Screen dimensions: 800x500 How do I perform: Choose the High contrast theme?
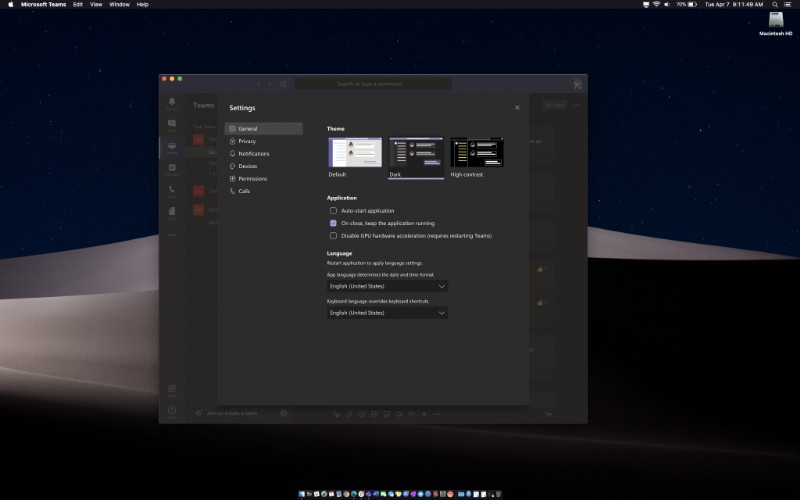(x=476, y=153)
